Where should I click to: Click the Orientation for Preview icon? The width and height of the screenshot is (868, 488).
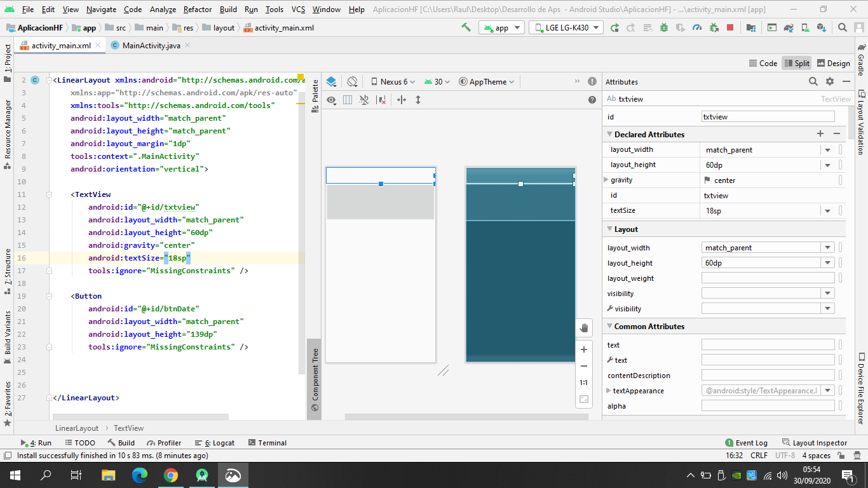[x=352, y=81]
